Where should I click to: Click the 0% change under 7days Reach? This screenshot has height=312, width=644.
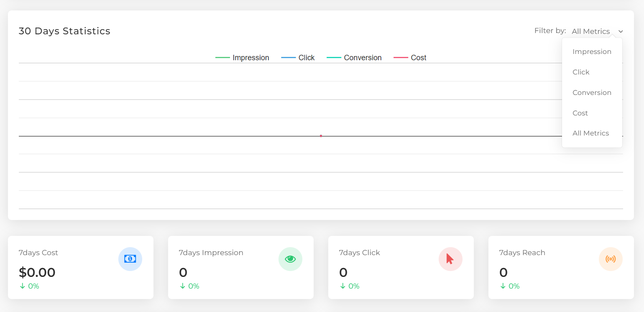(x=510, y=286)
